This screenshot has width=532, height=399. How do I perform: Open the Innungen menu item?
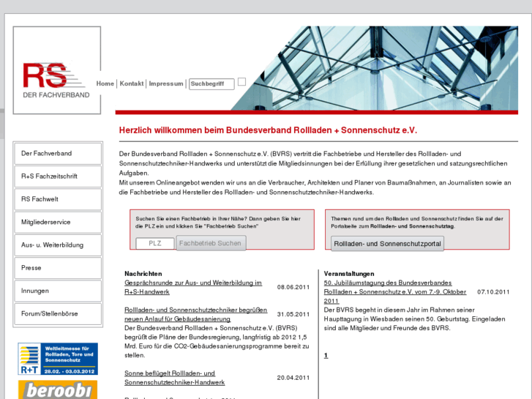point(58,291)
